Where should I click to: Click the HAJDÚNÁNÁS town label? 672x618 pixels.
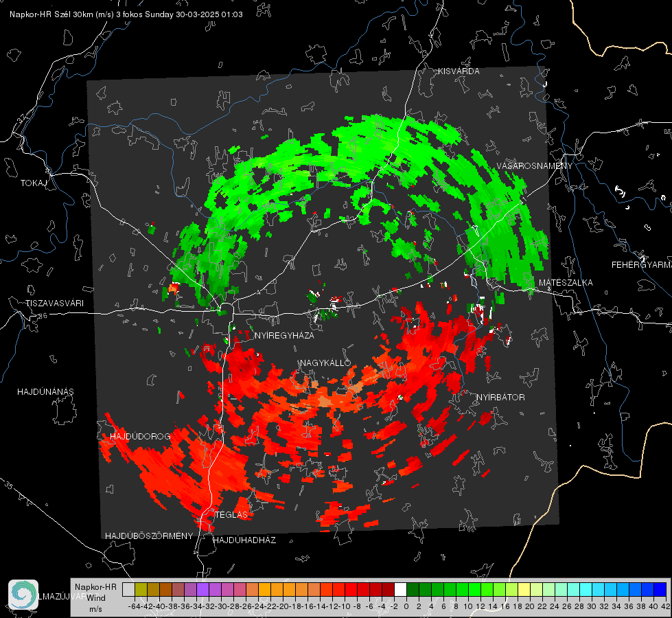(x=45, y=392)
